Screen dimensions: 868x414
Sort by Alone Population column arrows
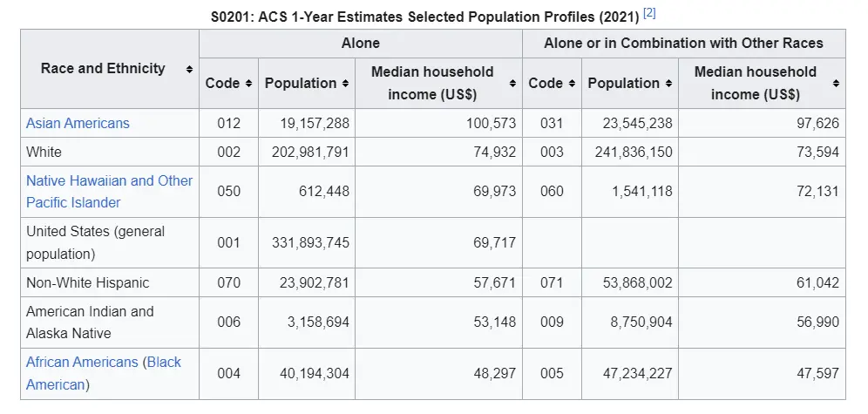(345, 84)
